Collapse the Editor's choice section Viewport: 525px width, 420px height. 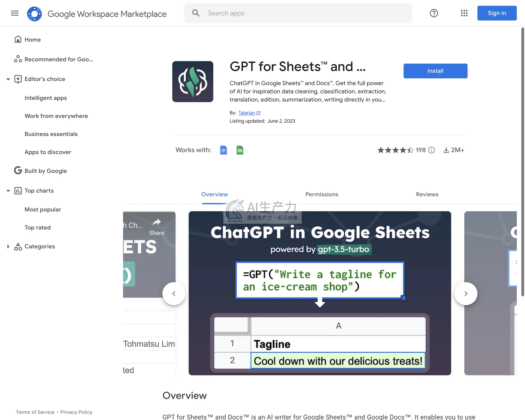8,79
